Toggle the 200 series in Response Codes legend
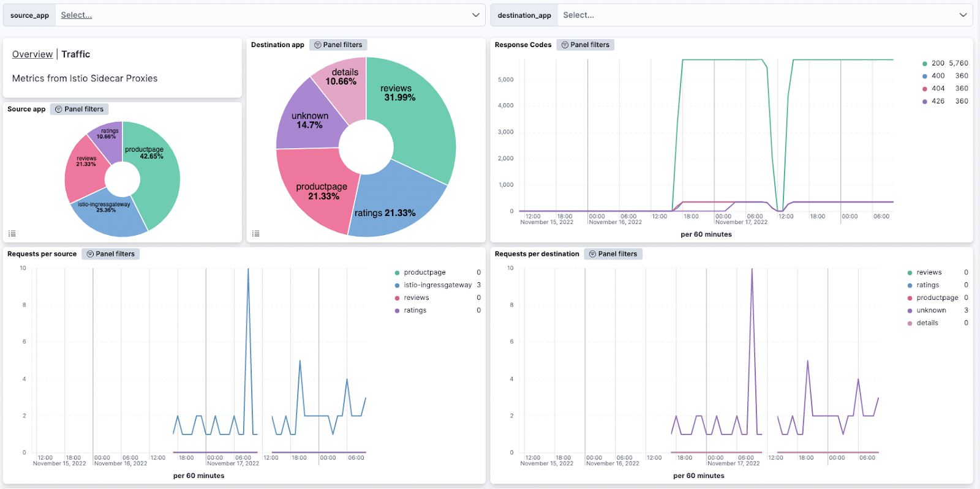980x489 pixels. coord(937,64)
